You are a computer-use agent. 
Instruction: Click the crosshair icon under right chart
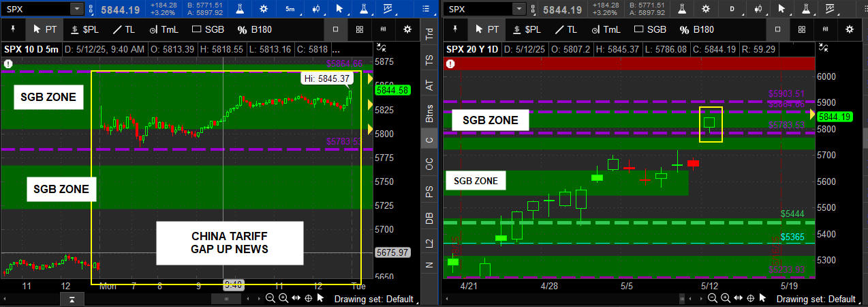[x=750, y=299]
